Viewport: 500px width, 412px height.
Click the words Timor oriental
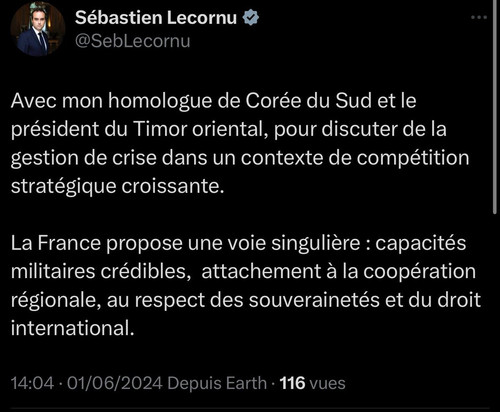click(x=201, y=129)
